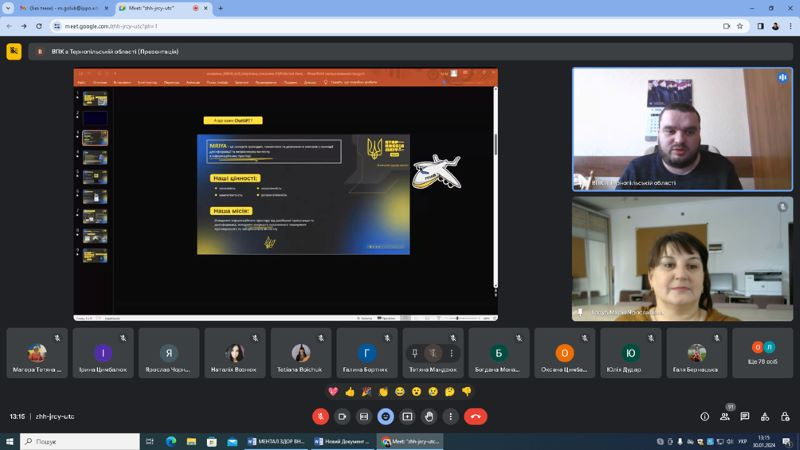Open more options three-dot menu

pyautogui.click(x=451, y=417)
